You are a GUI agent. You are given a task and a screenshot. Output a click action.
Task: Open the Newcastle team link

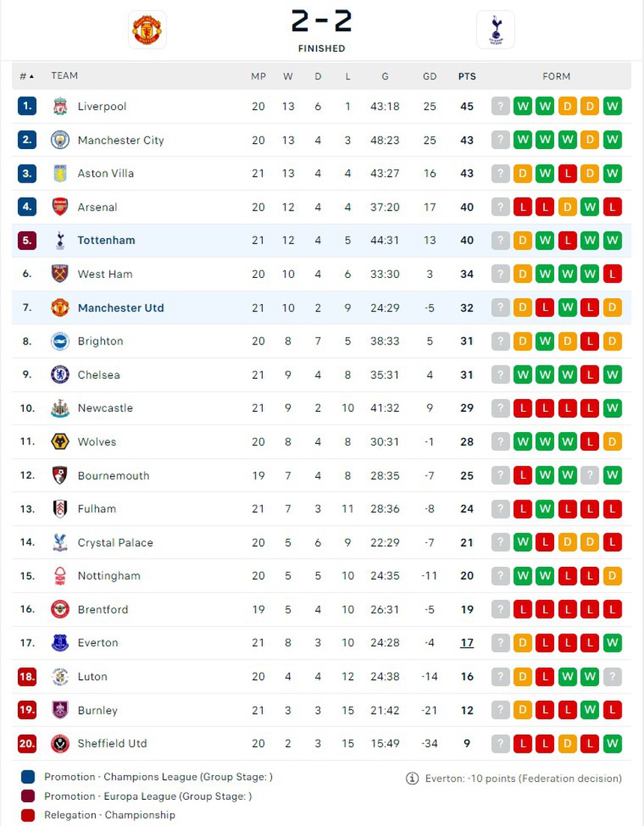[x=105, y=408]
